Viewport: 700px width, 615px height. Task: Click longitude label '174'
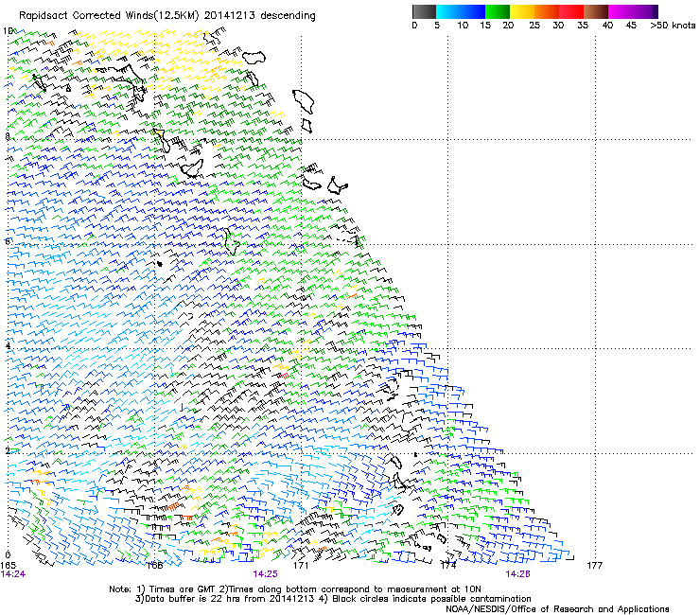[x=448, y=565]
